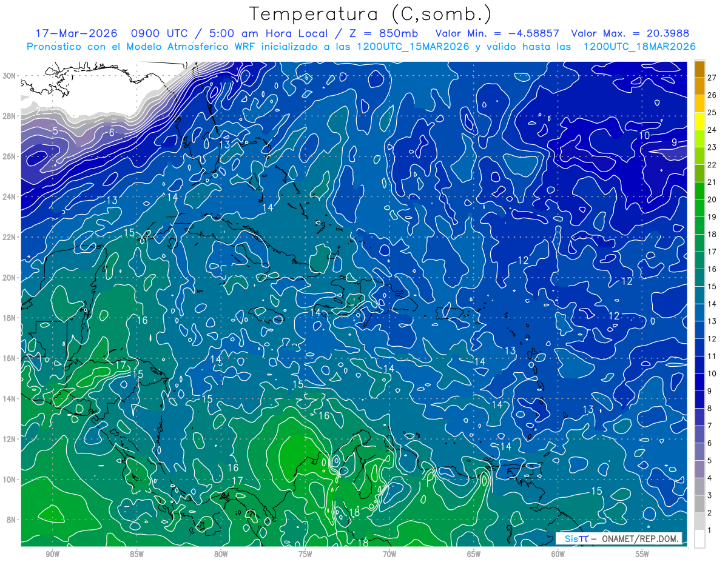Click legend value 3 on the color scale

tap(710, 495)
